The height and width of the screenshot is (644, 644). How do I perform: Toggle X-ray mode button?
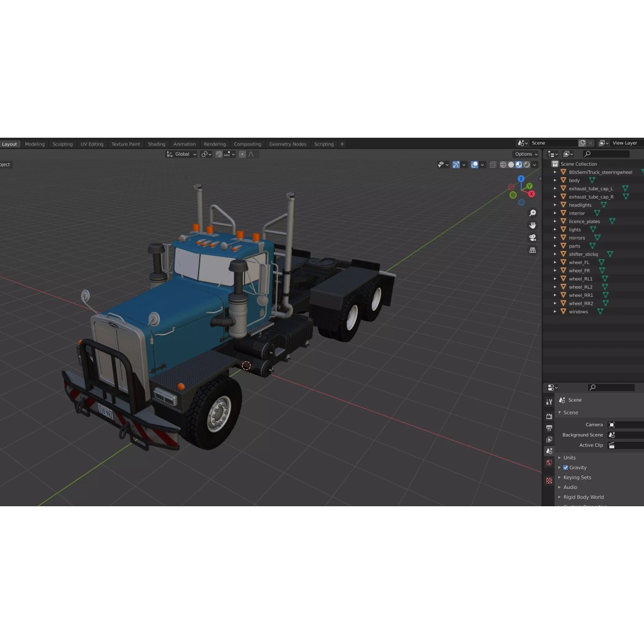pyautogui.click(x=493, y=165)
